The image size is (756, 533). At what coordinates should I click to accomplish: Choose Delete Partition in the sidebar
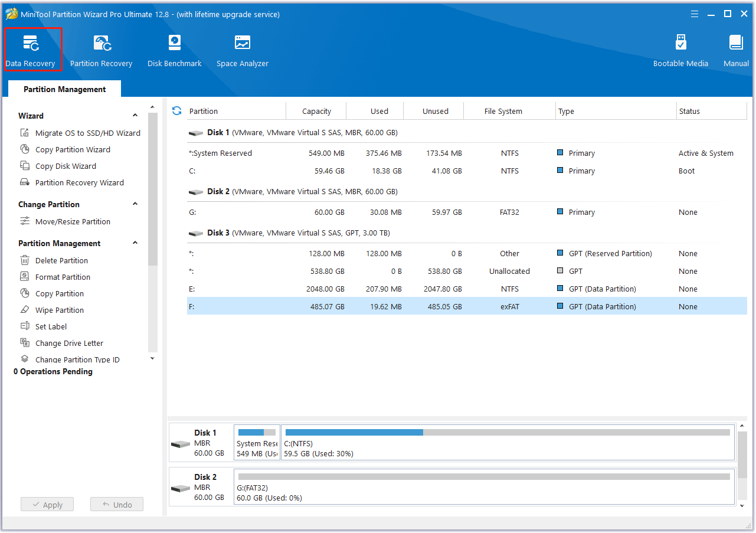click(x=61, y=260)
